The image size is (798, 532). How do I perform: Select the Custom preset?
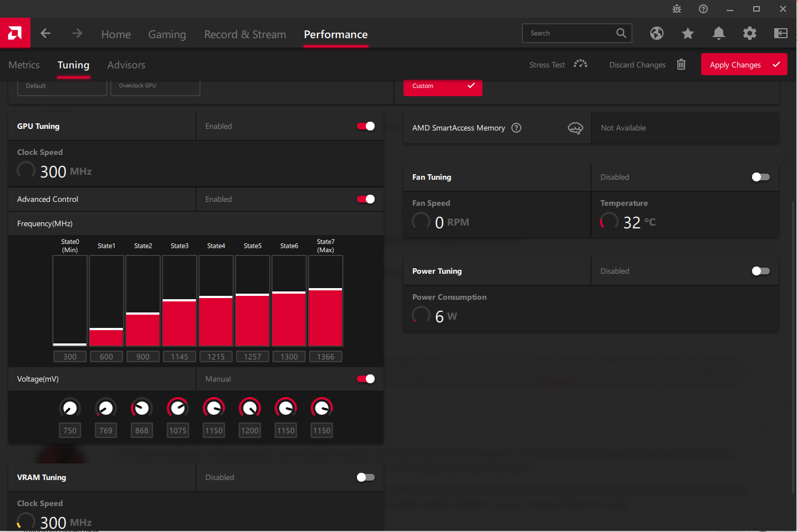point(443,87)
